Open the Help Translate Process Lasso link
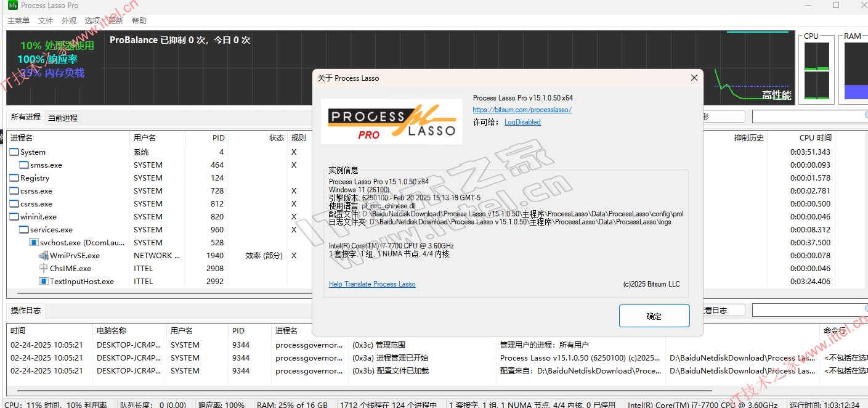Viewport: 868px width, 408px height. pyautogui.click(x=372, y=284)
